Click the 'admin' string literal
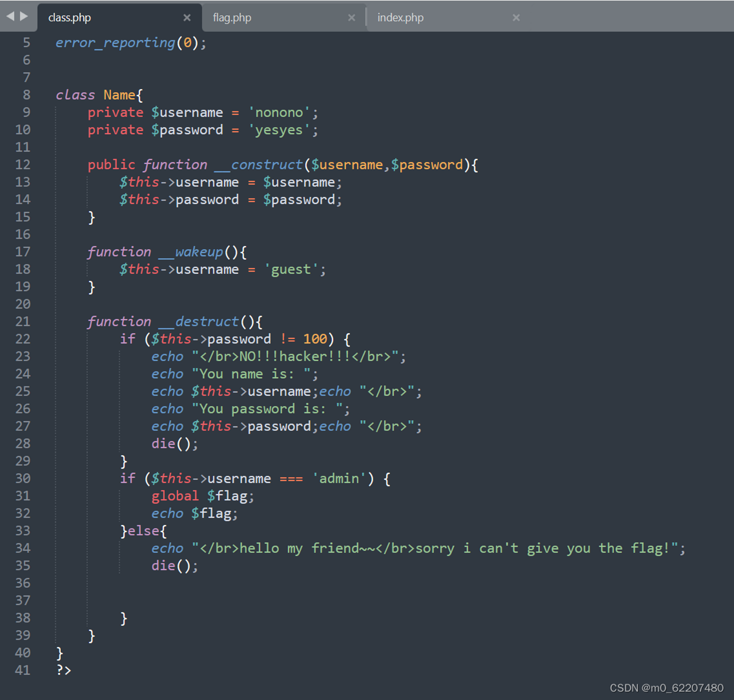Screen dimensions: 734x700 click(x=339, y=479)
